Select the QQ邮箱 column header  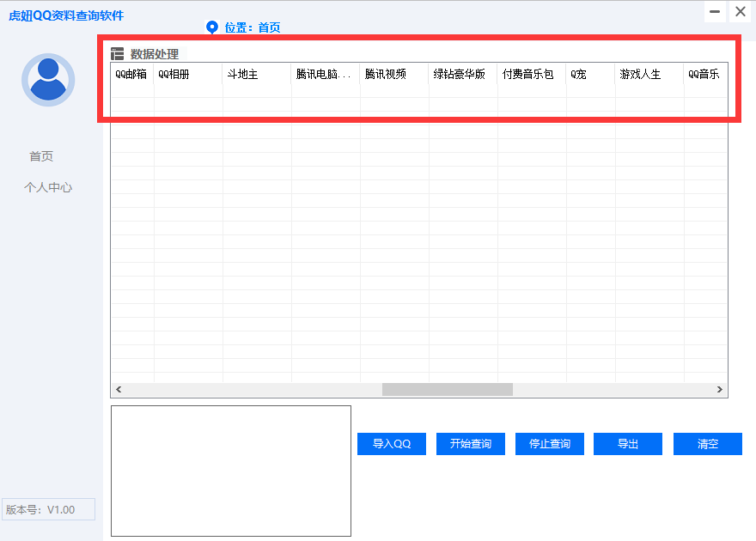click(132, 74)
